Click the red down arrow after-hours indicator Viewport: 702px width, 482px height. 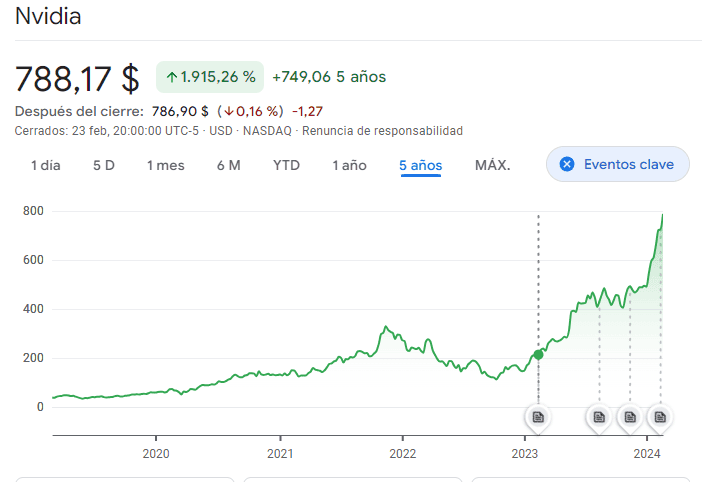pyautogui.click(x=229, y=111)
